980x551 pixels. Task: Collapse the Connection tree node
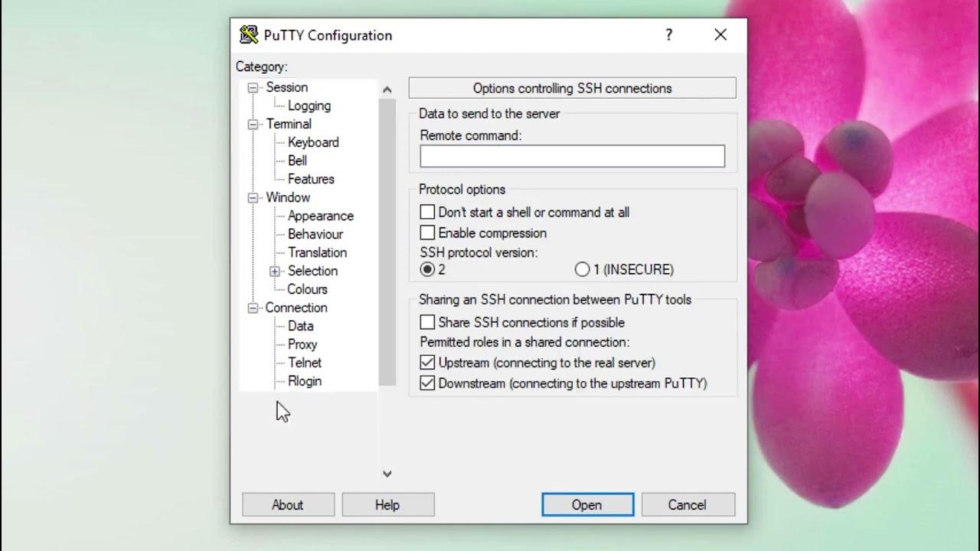point(253,308)
